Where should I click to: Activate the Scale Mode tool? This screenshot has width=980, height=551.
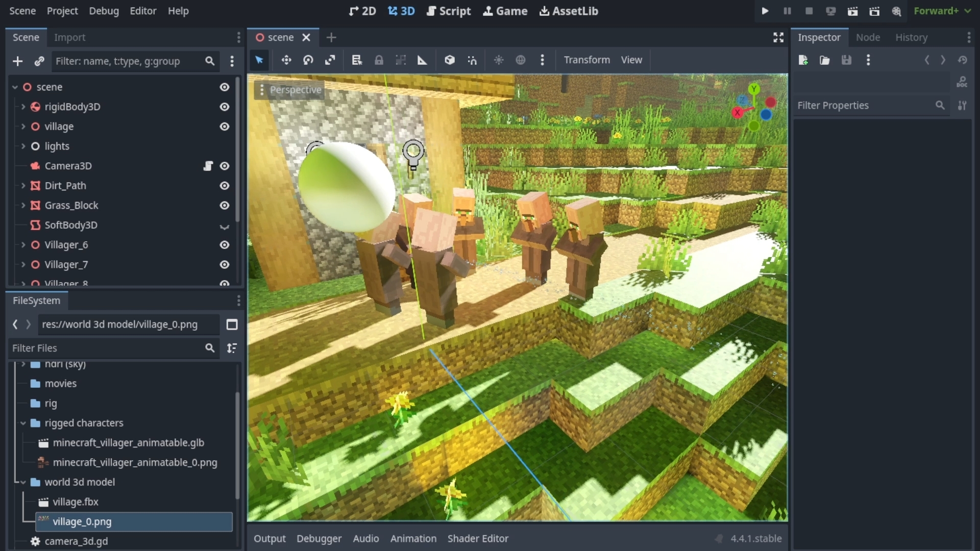330,60
